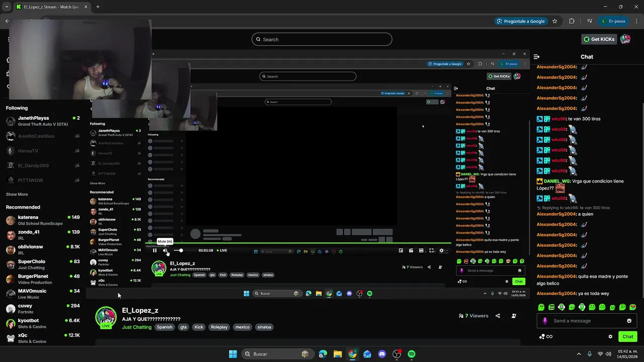The image size is (644, 362).
Task: Click the Send a message chat input
Action: point(587,321)
